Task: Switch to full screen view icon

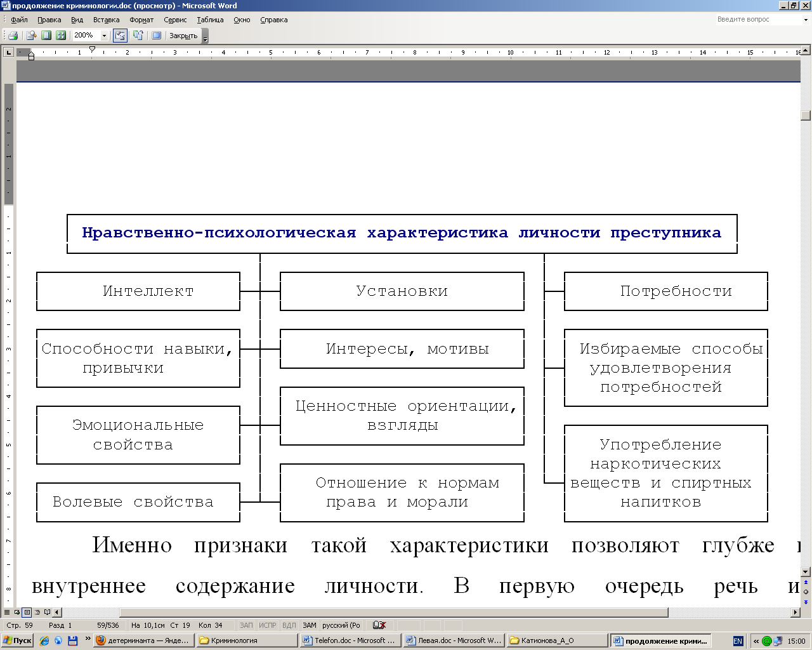Action: click(x=156, y=36)
